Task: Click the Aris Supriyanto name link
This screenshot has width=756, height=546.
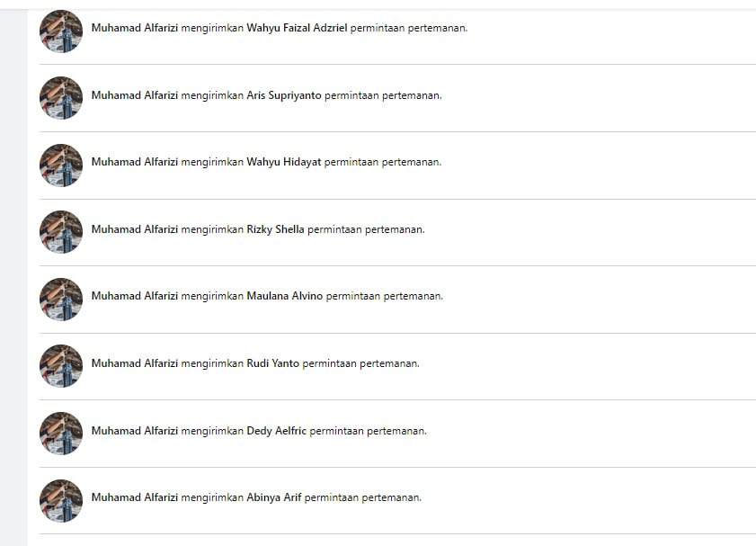Action: click(x=283, y=95)
